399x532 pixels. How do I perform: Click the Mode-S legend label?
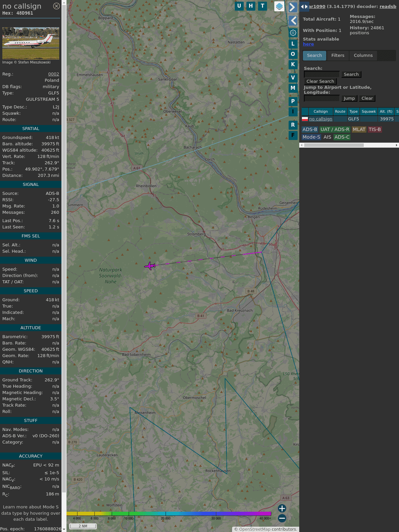pyautogui.click(x=311, y=137)
